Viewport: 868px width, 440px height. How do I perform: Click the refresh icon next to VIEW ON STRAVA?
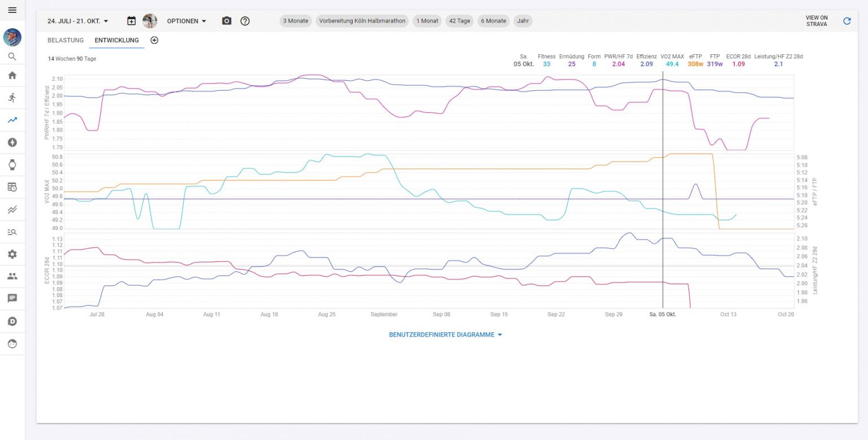[847, 21]
